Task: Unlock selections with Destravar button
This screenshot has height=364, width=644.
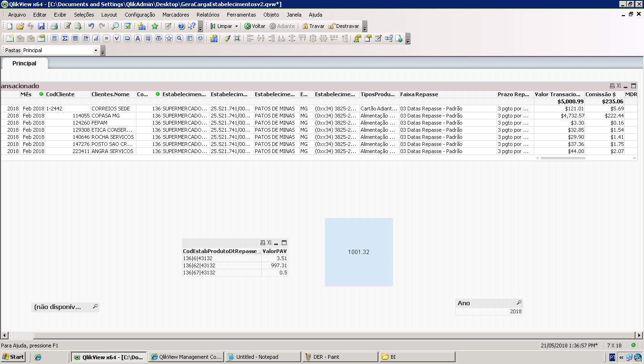Action: pos(344,26)
